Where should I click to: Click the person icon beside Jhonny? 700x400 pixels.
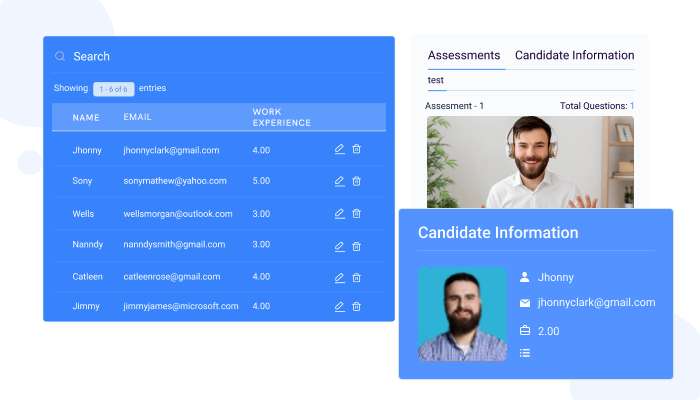pyautogui.click(x=525, y=277)
